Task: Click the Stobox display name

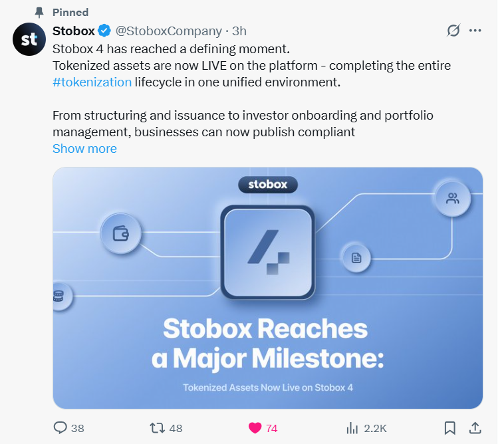Action: tap(73, 31)
